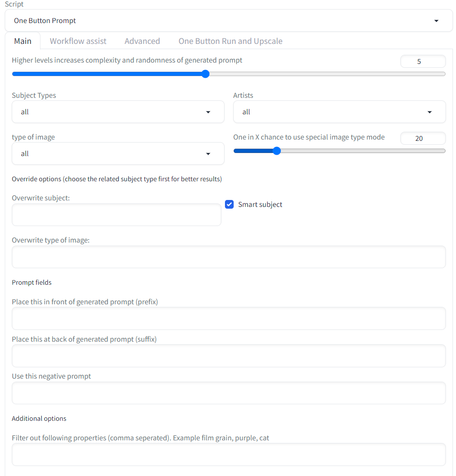Viewport: 456px width, 476px height.
Task: Switch to the Workflow assist tab
Action: point(78,41)
